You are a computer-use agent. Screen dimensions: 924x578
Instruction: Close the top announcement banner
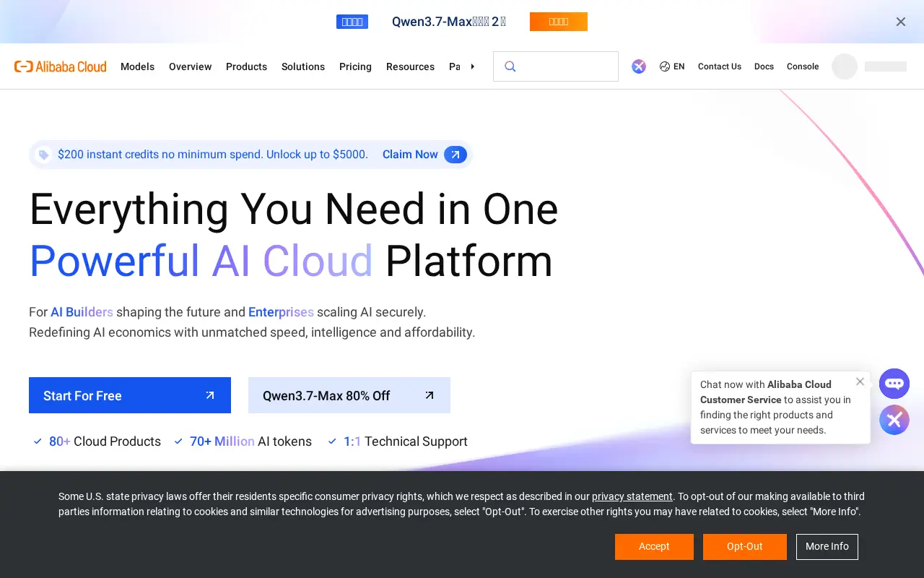901,22
